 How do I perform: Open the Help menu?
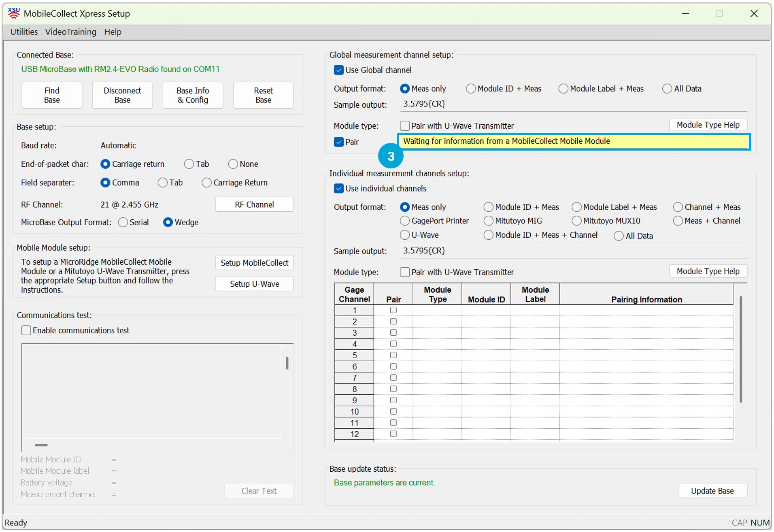pyautogui.click(x=113, y=32)
